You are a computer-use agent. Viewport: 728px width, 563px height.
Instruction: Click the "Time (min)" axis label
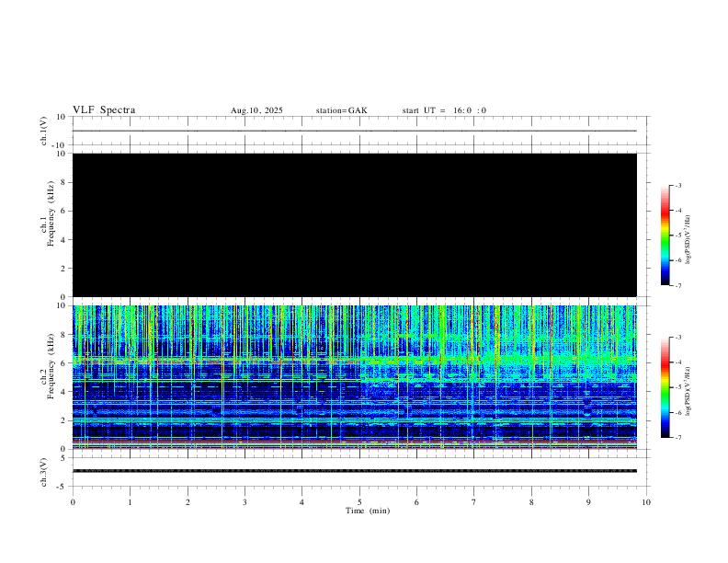tap(368, 511)
